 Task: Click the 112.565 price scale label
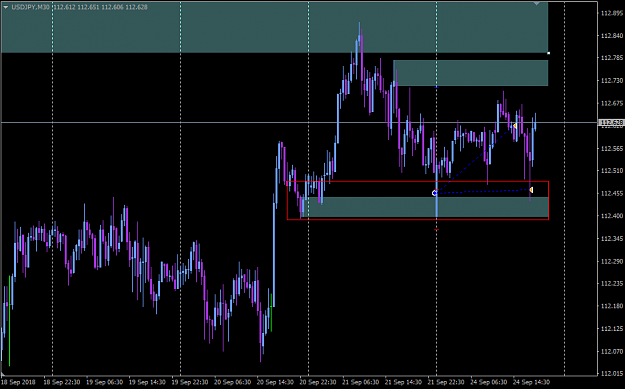pos(611,148)
